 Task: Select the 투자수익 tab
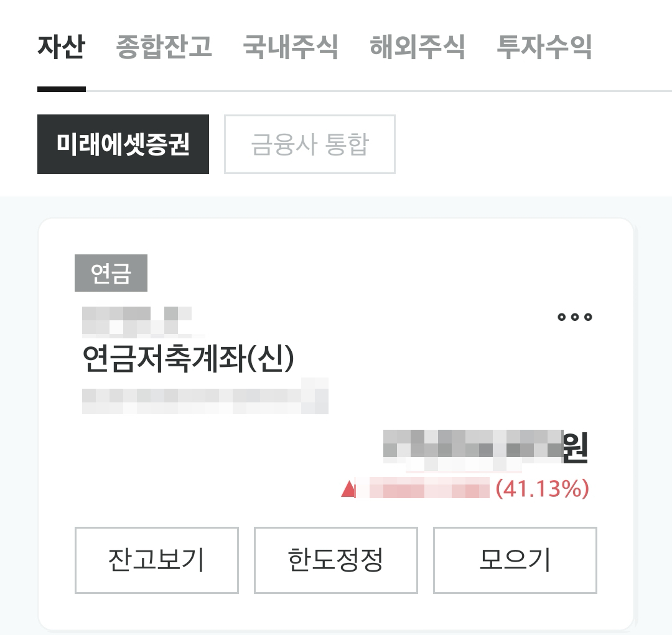(544, 46)
